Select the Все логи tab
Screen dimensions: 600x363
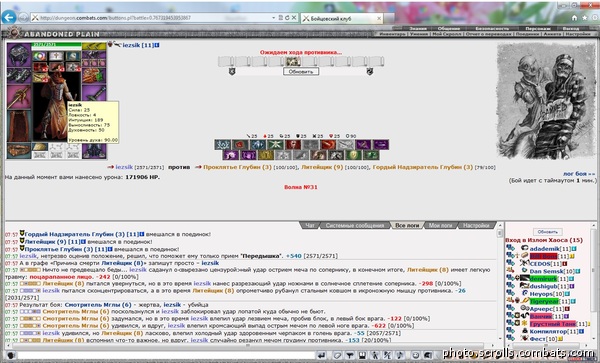coord(407,225)
